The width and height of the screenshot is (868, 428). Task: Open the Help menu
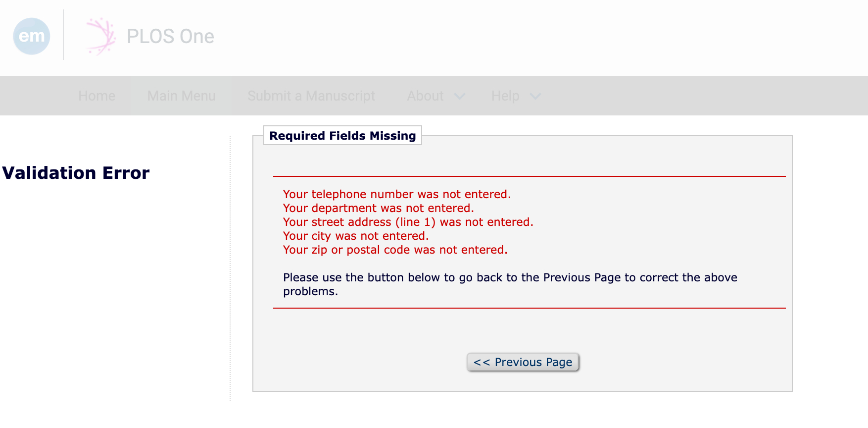[x=505, y=96]
